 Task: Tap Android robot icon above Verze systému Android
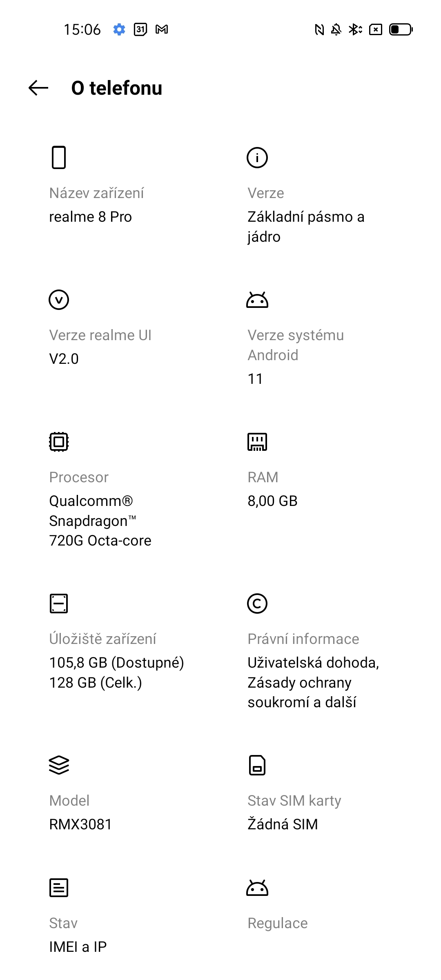click(258, 299)
